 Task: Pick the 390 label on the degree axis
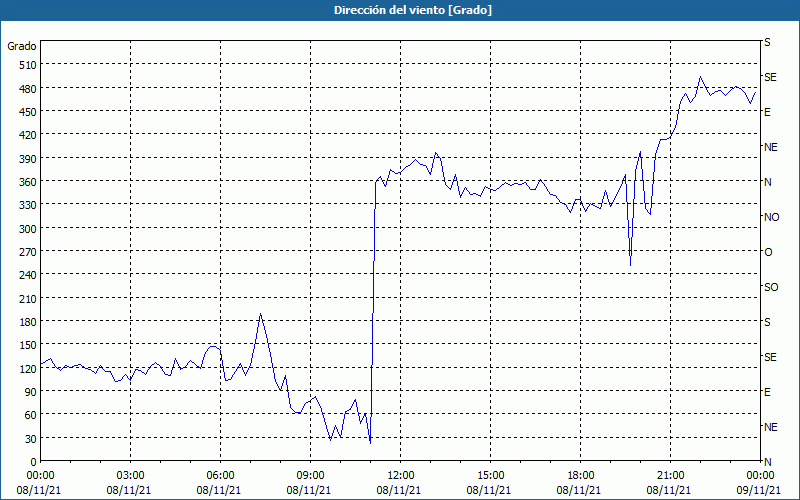coord(28,159)
